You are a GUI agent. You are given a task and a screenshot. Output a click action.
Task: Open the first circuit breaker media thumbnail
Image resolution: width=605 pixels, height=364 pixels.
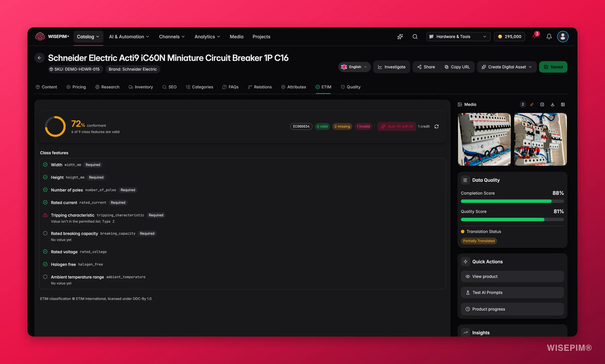tap(484, 139)
